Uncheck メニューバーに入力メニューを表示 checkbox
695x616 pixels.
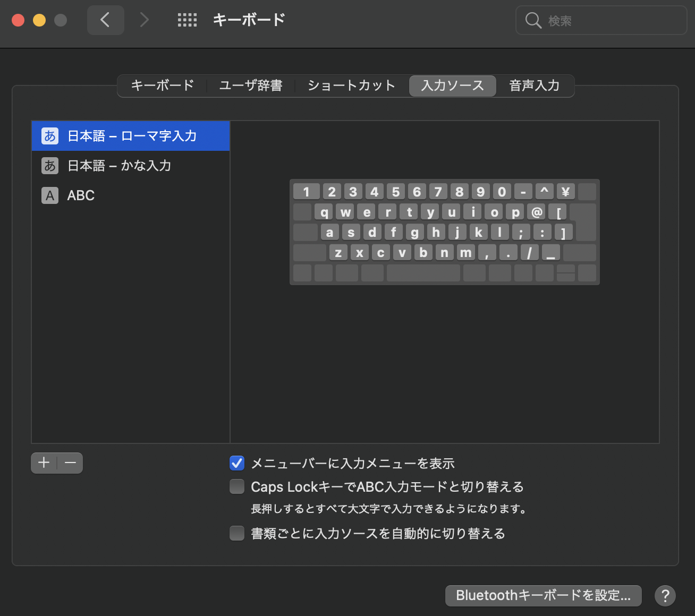pyautogui.click(x=237, y=463)
